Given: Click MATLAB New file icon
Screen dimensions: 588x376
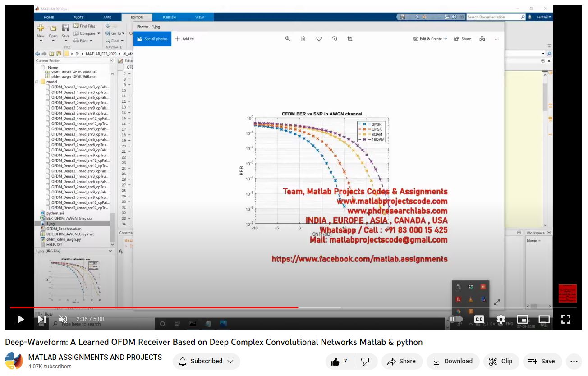Looking at the screenshot, I should [41, 28].
